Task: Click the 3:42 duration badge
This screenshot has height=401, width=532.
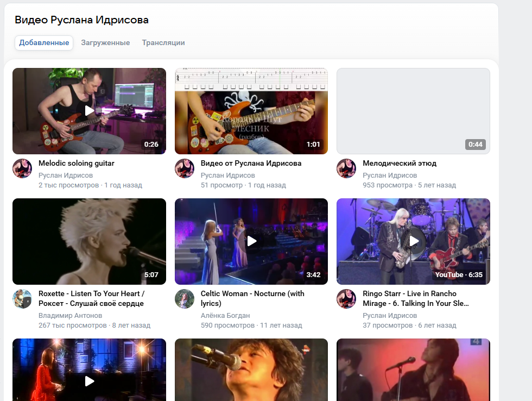Action: pyautogui.click(x=313, y=275)
